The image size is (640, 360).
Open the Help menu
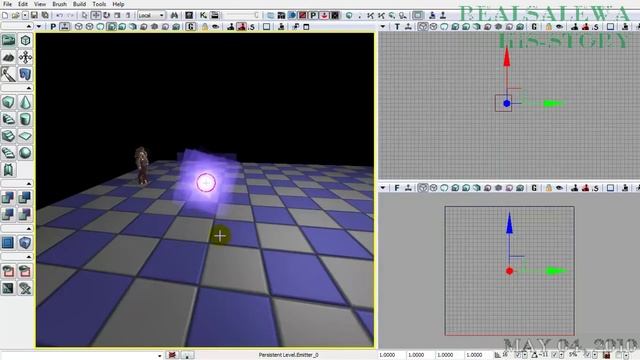(118, 4)
